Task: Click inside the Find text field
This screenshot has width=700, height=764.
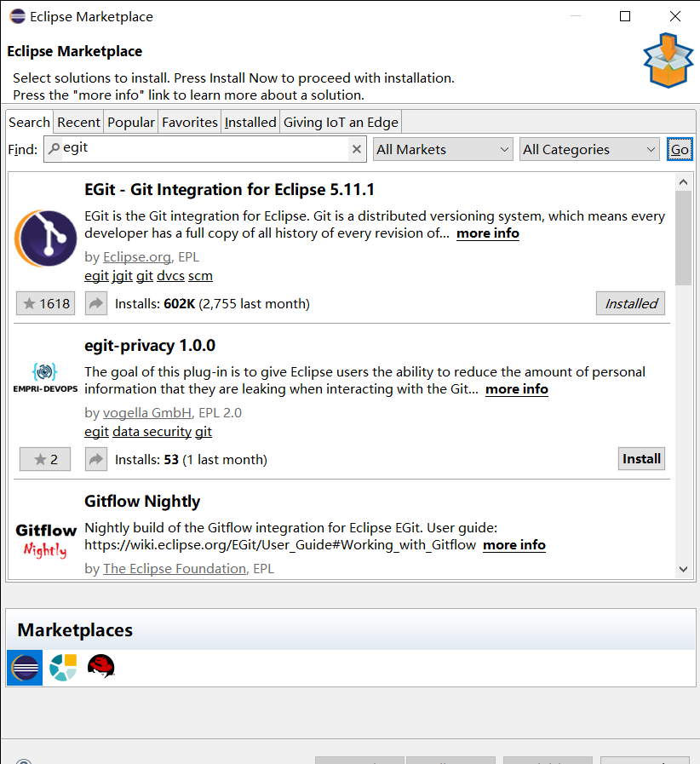Action: click(x=204, y=148)
